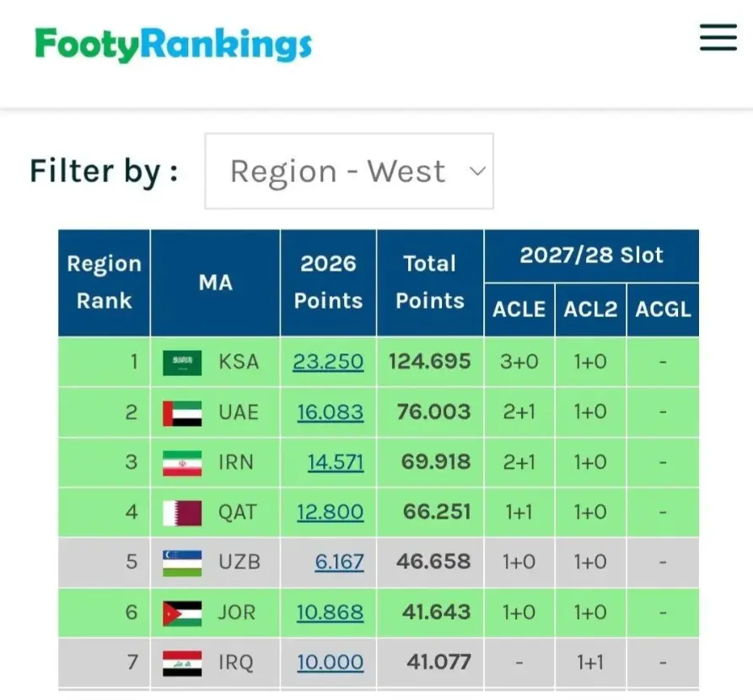Open IRN 2026 points link 14.571
Viewport: 753px width, 700px height.
[336, 462]
